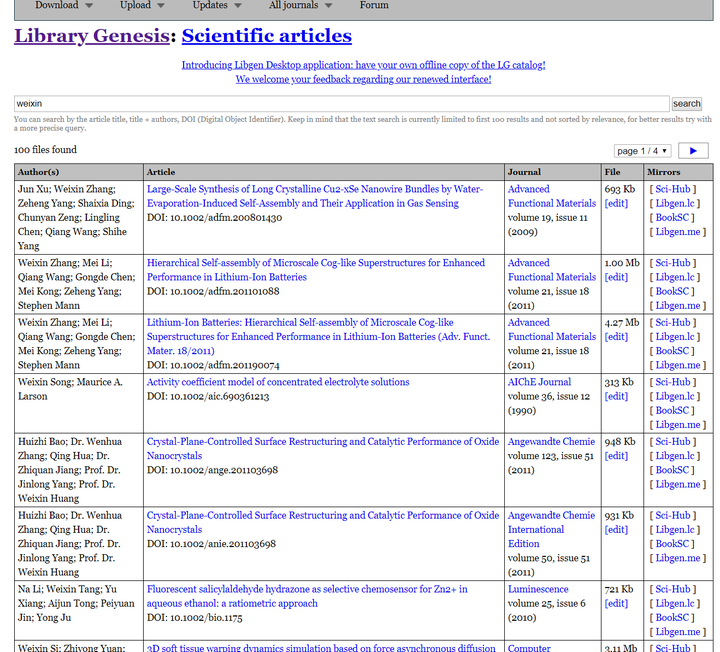Screen dimensions: 720x652
Task: Click edit for the 693 Kb file
Action: pos(616,203)
